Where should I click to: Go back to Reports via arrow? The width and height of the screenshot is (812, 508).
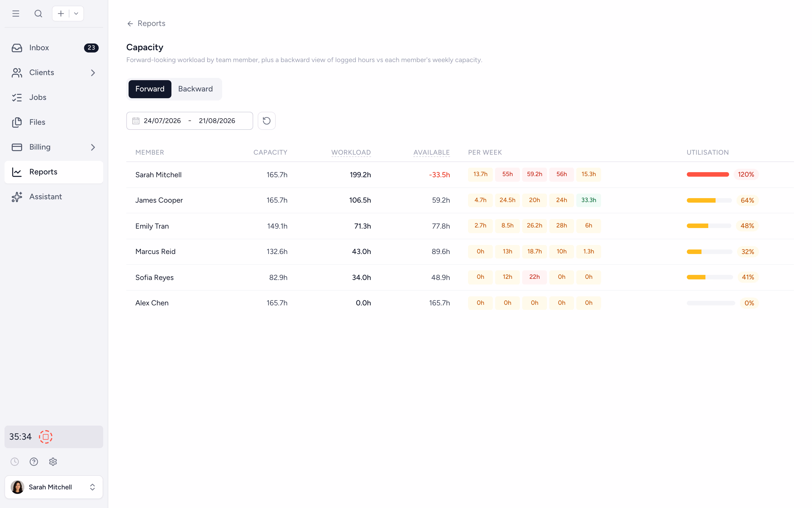[x=130, y=23]
